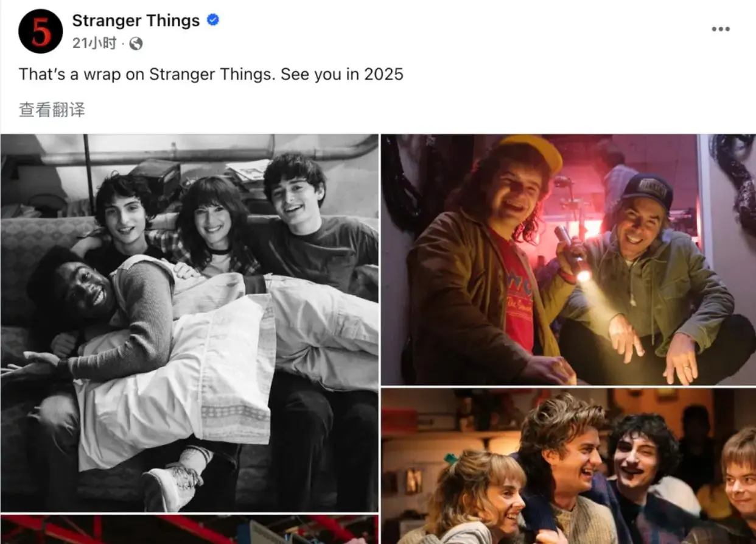Open the partial photo with red beams
This screenshot has height=544, width=756.
point(189,529)
